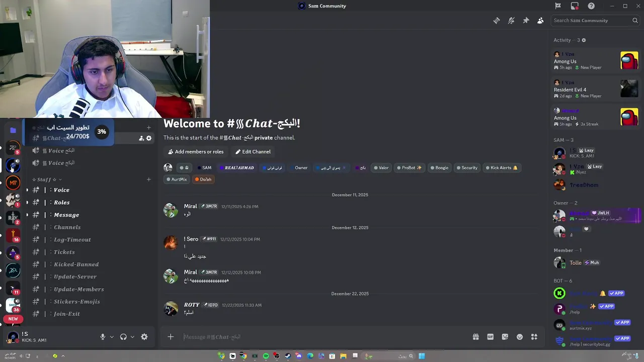The height and width of the screenshot is (362, 644).
Task: Open Activity settings gear icon
Action: coord(584,40)
